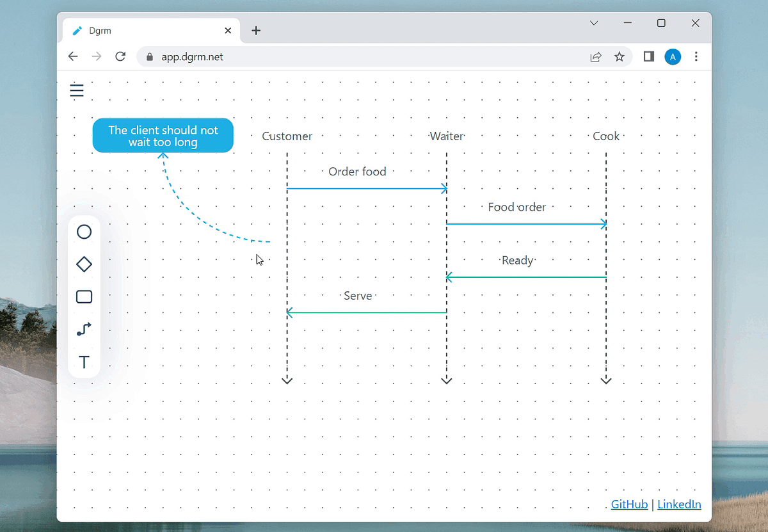Open the tab search chevron dropdown
Viewport: 768px width, 532px height.
pos(594,23)
